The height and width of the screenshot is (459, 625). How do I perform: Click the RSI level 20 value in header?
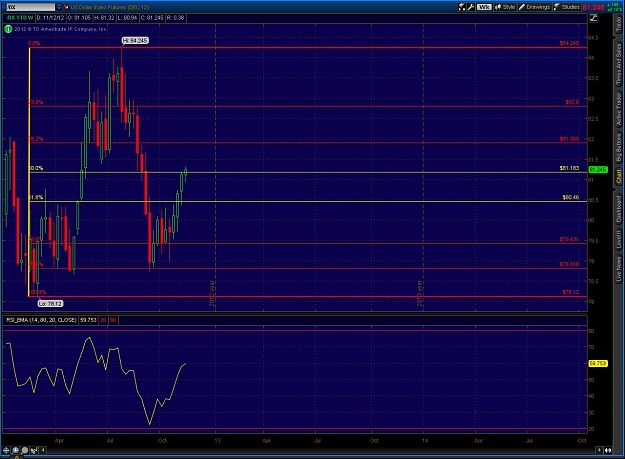[103, 320]
